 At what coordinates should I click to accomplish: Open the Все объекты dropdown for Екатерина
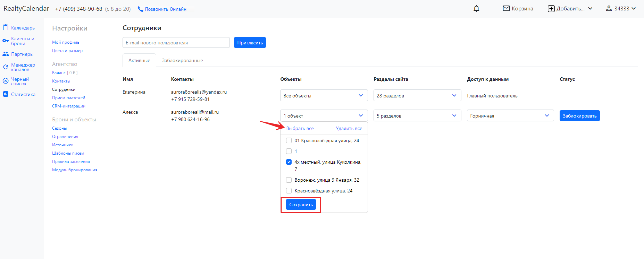tap(324, 95)
